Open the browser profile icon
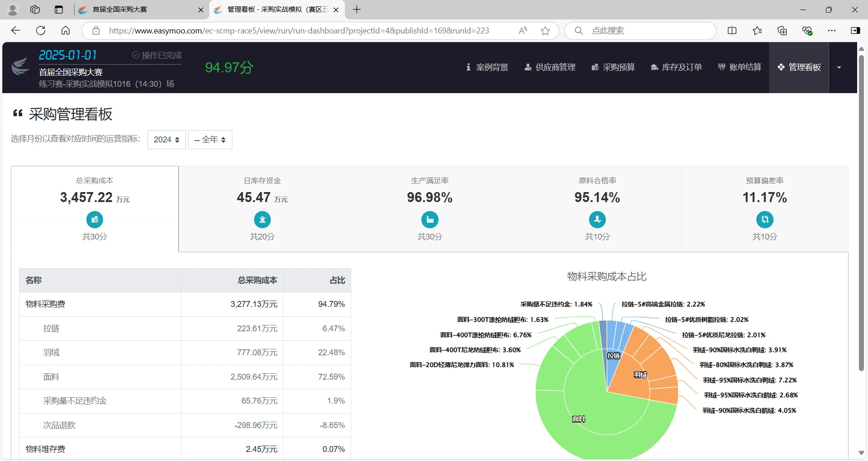This screenshot has height=461, width=868. tap(13, 9)
